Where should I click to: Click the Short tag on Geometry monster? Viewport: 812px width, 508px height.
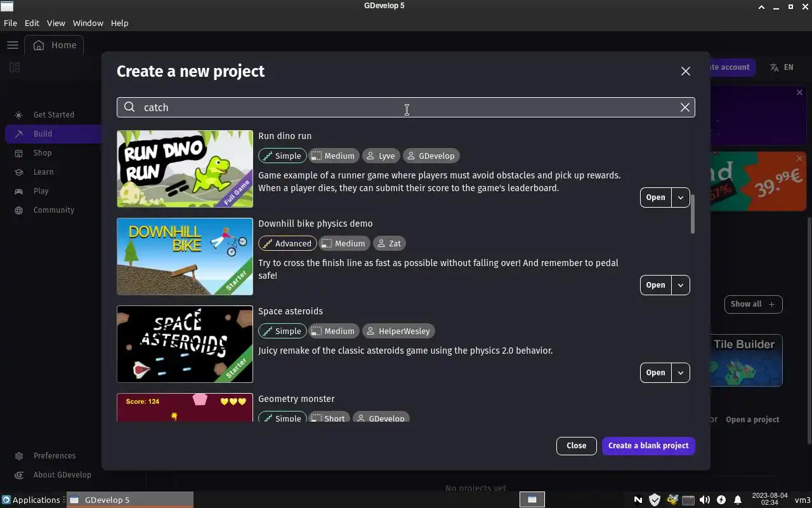[329, 418]
